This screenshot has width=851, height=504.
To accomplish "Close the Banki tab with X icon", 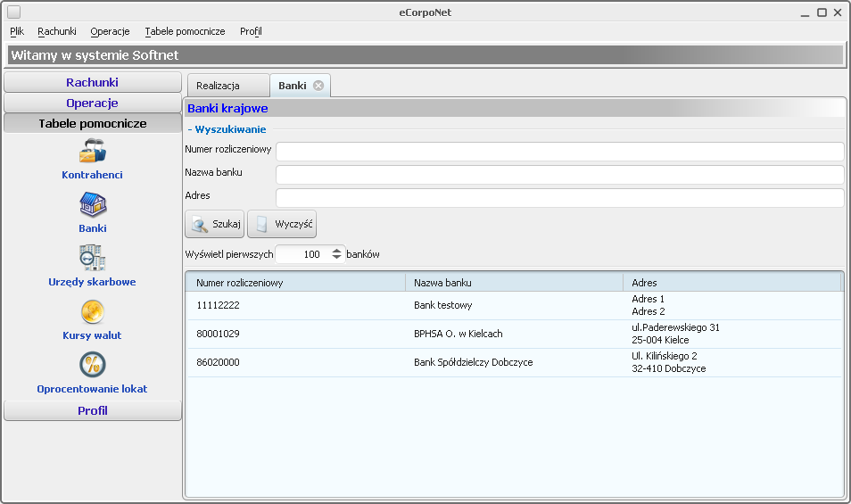I will (318, 86).
